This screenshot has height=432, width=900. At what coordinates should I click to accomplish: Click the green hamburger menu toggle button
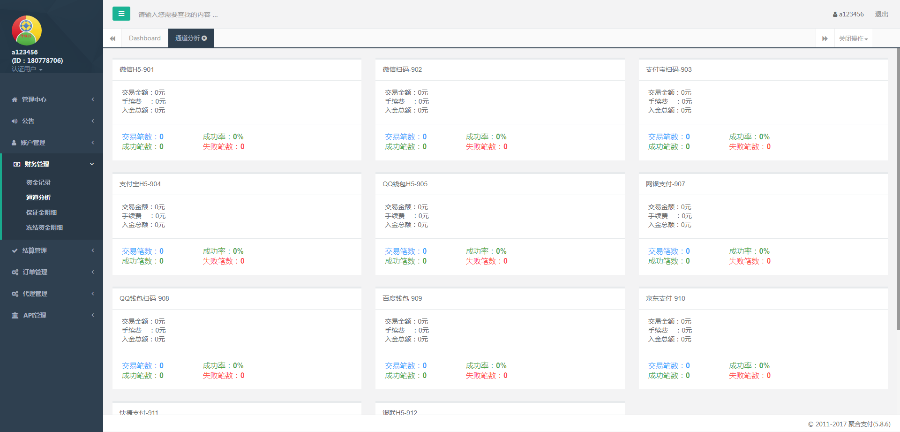(x=121, y=14)
